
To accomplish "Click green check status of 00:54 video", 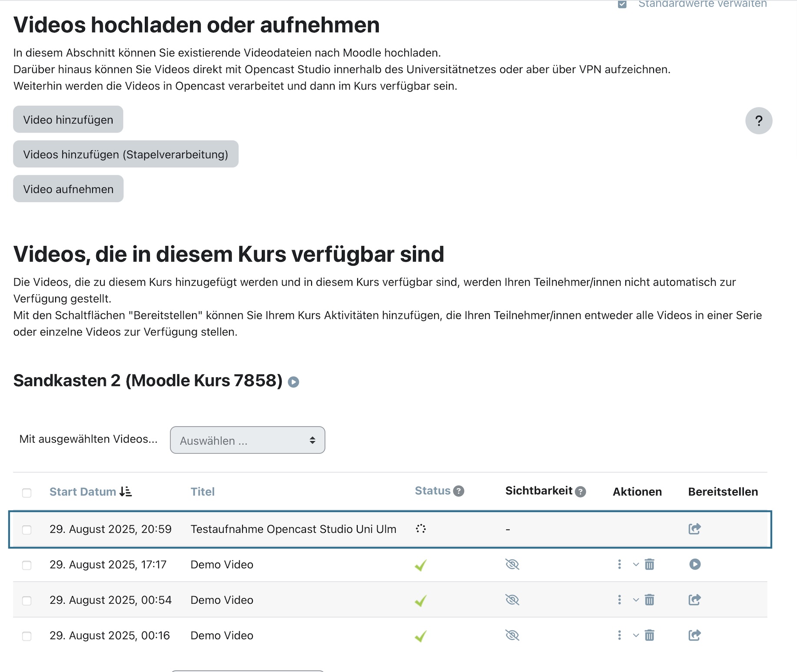I will (x=421, y=601).
